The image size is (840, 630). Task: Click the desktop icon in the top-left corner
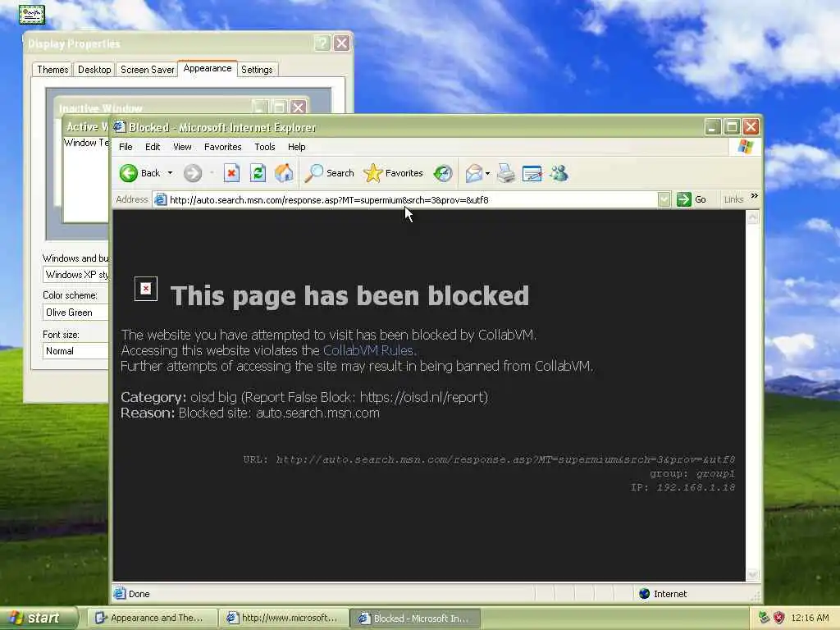(32, 15)
